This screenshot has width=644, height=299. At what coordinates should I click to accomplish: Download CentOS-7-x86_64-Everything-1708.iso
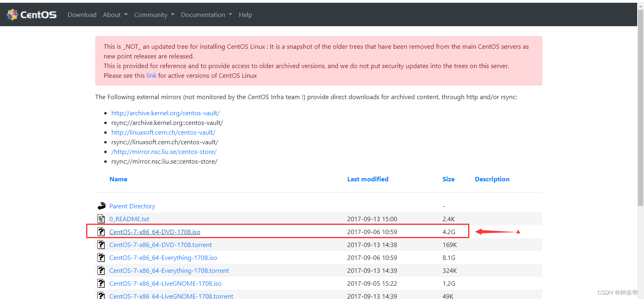(163, 257)
